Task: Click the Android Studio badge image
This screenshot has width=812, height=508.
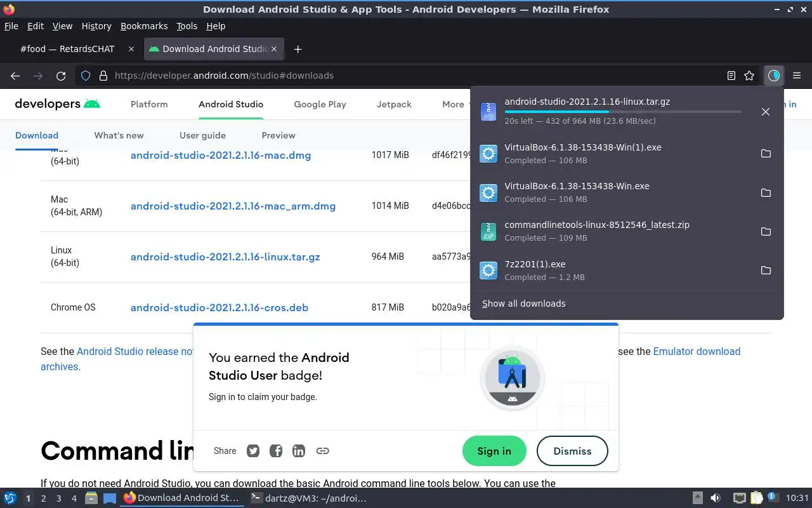Action: [x=513, y=378]
